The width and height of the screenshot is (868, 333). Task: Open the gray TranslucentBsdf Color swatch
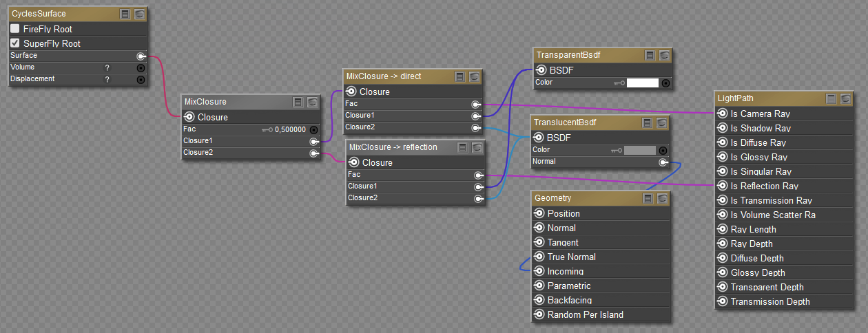[640, 150]
